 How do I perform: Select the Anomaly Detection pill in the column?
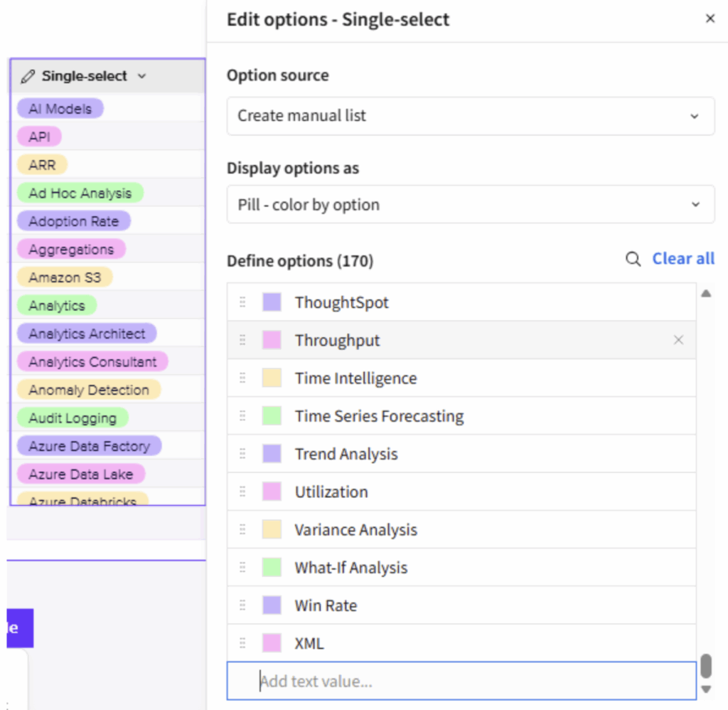point(89,390)
